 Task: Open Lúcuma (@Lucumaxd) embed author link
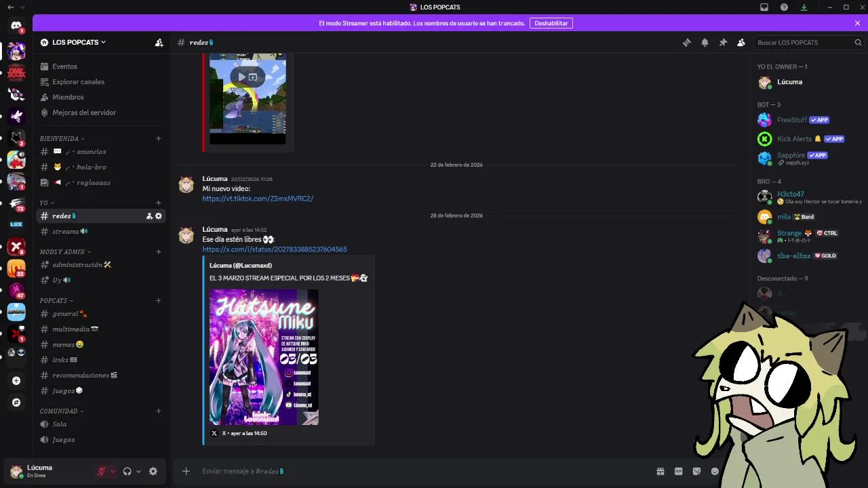[x=241, y=266]
